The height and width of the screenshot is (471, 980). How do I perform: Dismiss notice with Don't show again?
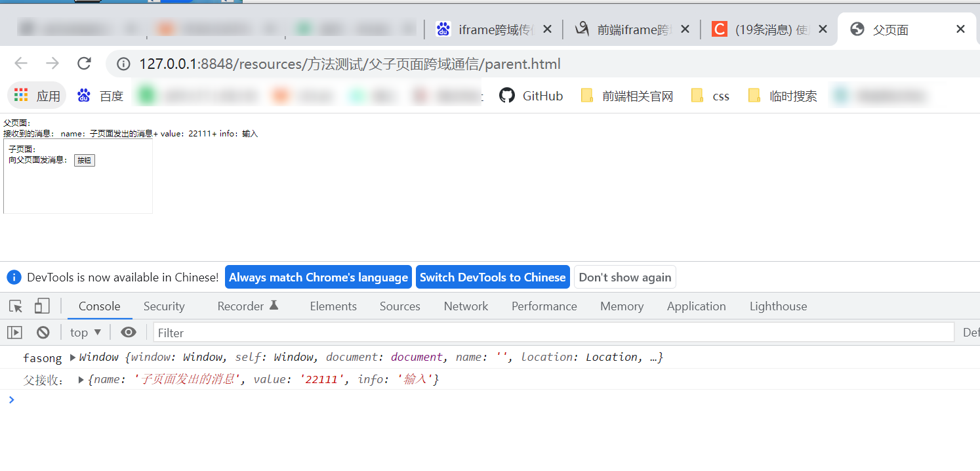pos(624,277)
